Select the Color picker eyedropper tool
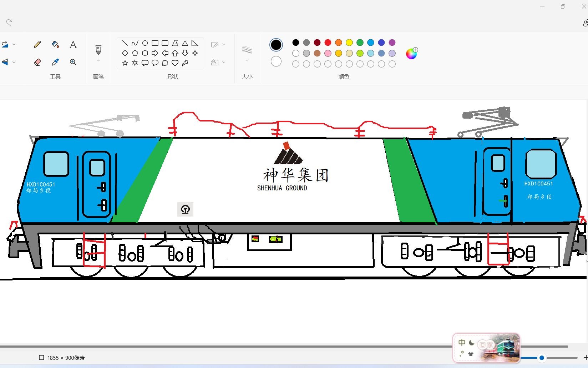Viewport: 588px width, 368px height. pyautogui.click(x=55, y=62)
